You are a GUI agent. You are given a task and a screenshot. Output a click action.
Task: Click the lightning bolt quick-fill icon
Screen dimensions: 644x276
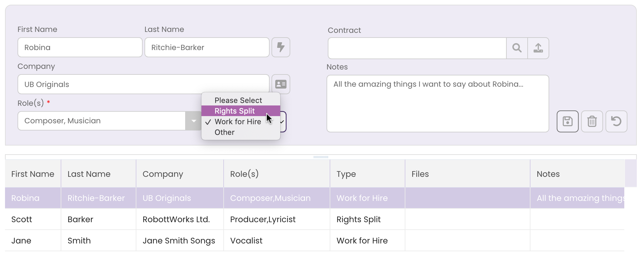281,47
